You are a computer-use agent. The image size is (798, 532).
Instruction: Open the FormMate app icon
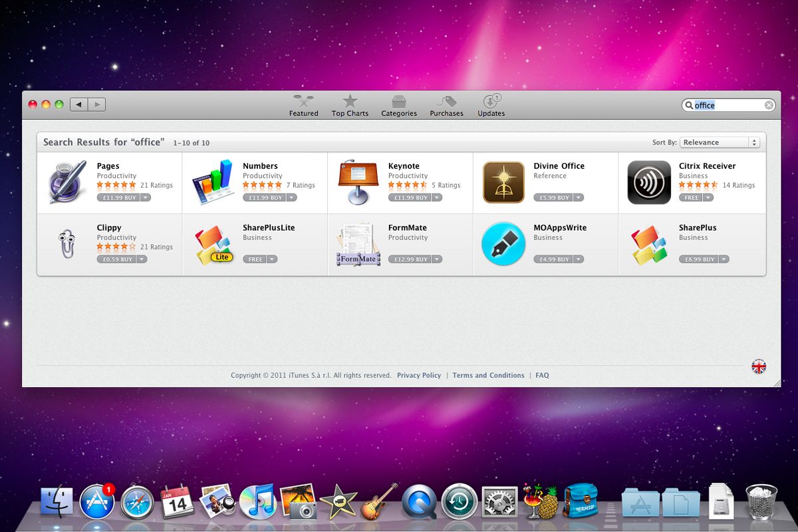[358, 245]
